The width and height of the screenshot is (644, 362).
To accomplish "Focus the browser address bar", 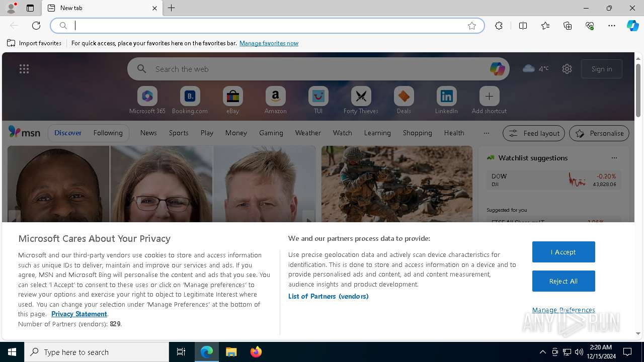I will point(267,26).
